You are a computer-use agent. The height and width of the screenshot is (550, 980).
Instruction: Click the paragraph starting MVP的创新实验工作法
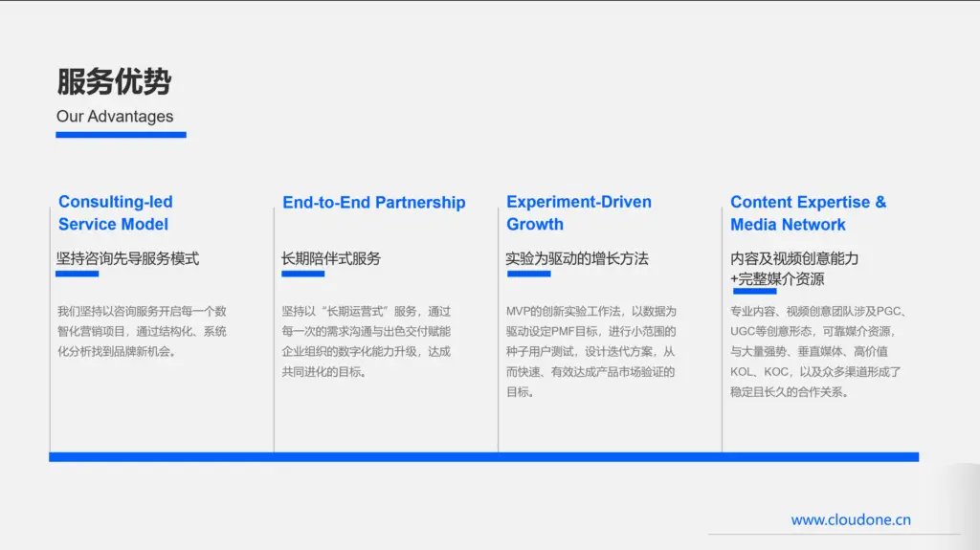(591, 351)
